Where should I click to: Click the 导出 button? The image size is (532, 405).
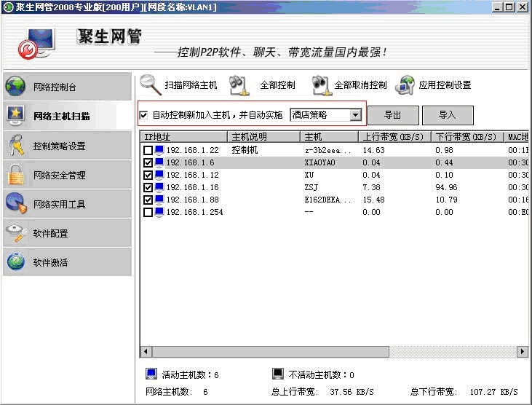pos(393,115)
